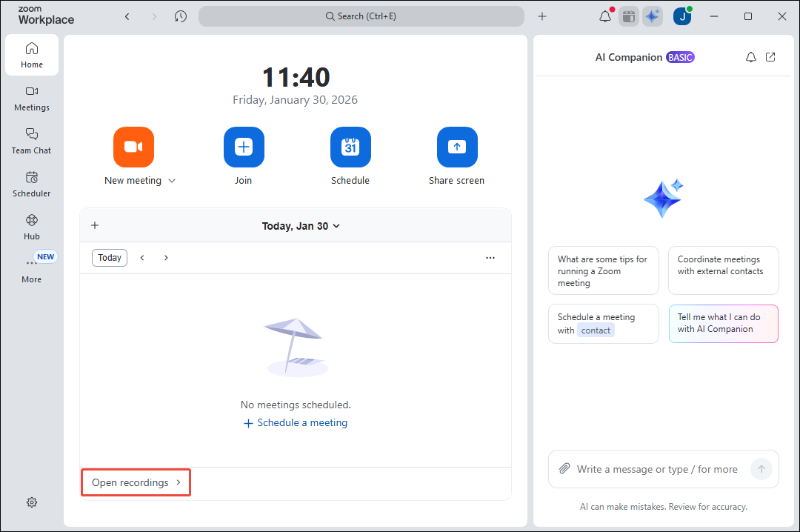This screenshot has height=532, width=800.
Task: Minimize the Zoom window
Action: [714, 16]
